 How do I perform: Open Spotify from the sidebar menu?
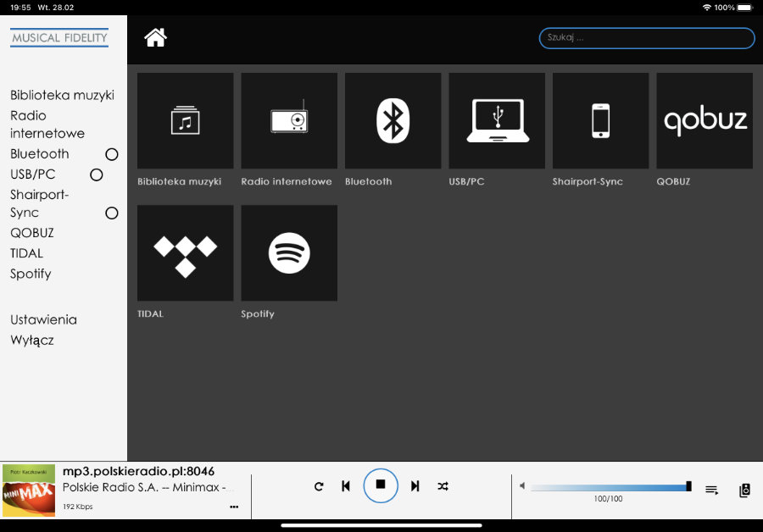click(31, 274)
